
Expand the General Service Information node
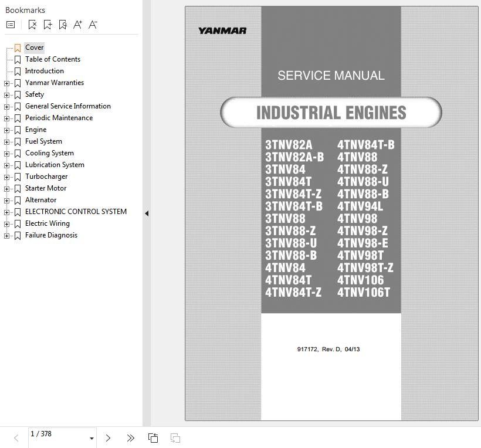coord(6,107)
